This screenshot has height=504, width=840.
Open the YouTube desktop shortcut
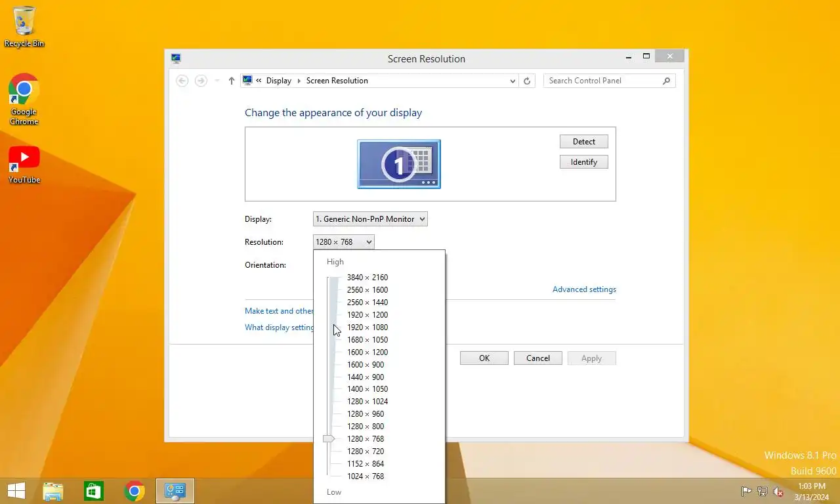coord(24,165)
